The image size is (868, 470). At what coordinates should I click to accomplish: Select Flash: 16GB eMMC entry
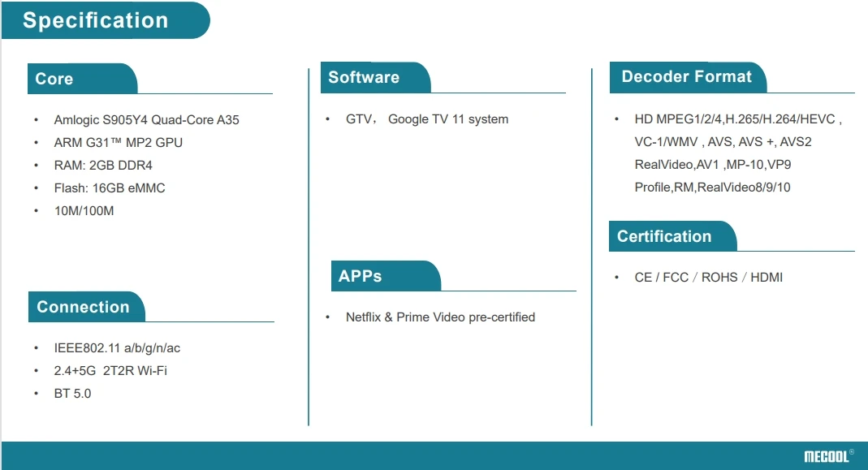pos(110,188)
